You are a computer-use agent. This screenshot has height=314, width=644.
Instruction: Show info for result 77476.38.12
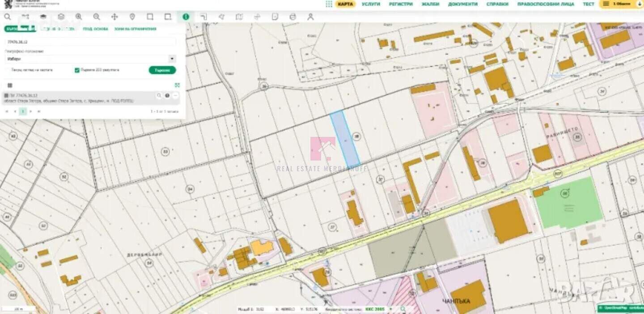coord(167,96)
